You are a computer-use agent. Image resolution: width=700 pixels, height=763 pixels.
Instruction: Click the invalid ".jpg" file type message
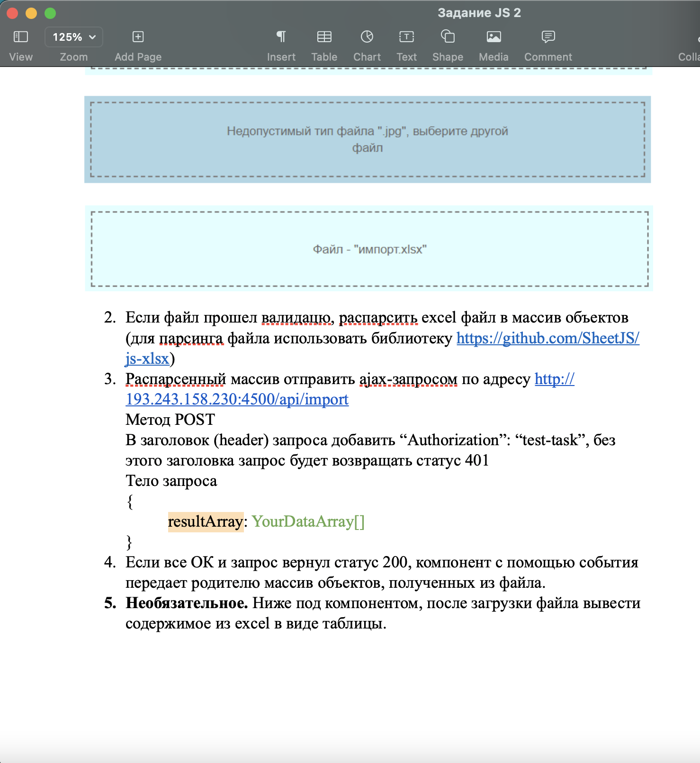(x=367, y=139)
